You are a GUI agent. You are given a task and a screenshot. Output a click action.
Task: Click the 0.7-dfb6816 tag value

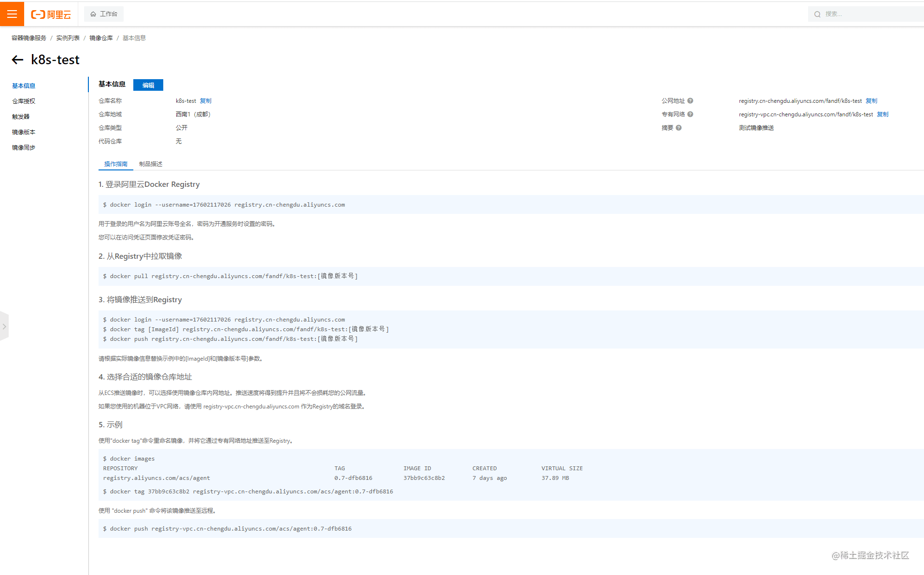pyautogui.click(x=354, y=478)
